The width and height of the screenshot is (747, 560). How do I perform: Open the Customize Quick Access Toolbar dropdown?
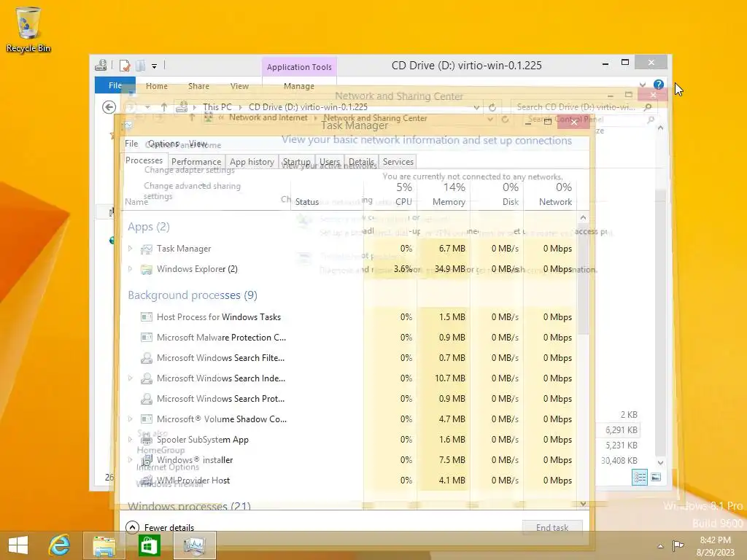click(x=155, y=66)
